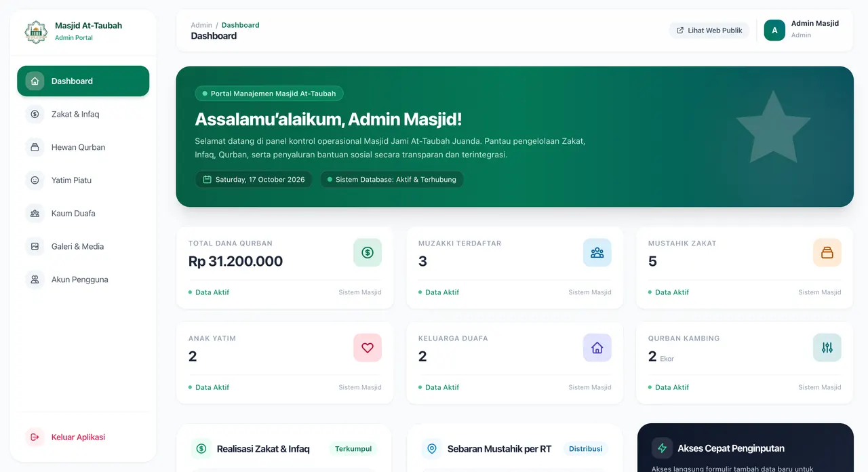Viewport: 868px width, 472px height.
Task: Navigate to Yatim Piatu
Action: point(83,180)
